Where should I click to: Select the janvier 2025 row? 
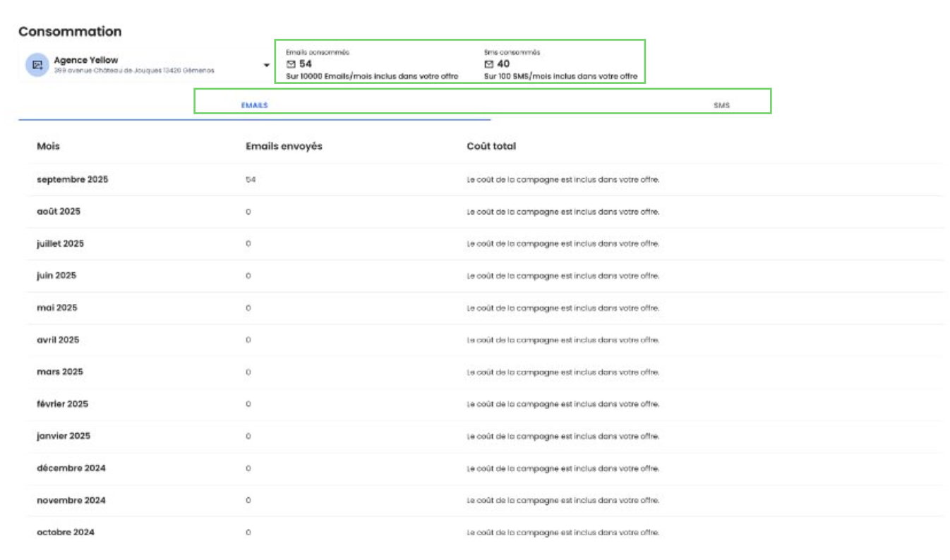click(x=64, y=436)
